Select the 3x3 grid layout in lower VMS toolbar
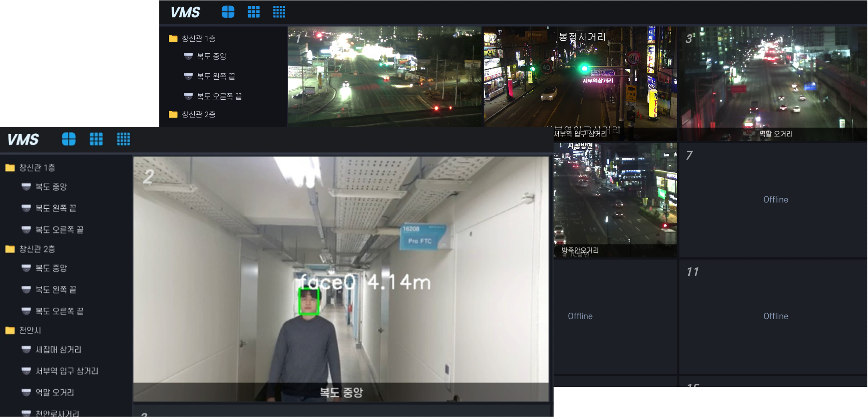 tap(96, 139)
